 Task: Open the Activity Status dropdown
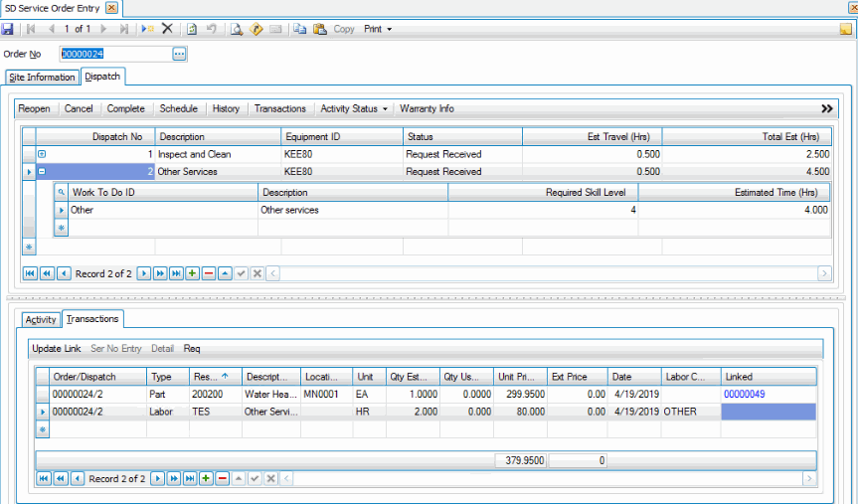(x=354, y=108)
